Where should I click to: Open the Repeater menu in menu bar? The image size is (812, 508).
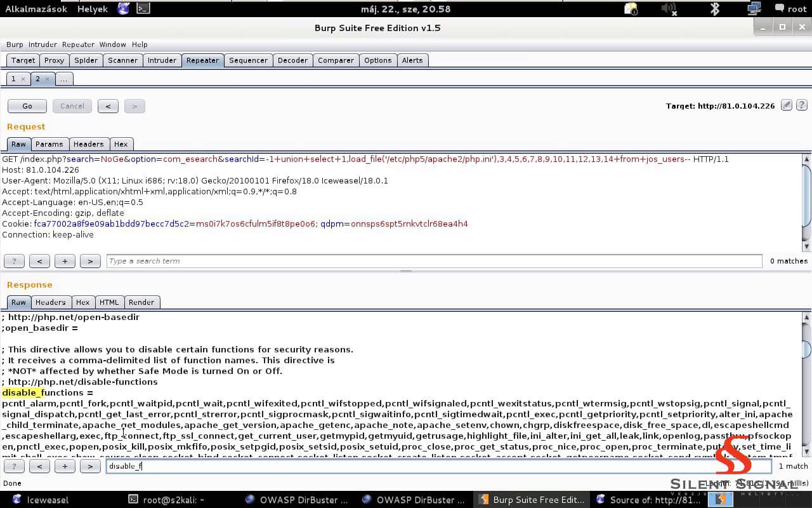(78, 44)
